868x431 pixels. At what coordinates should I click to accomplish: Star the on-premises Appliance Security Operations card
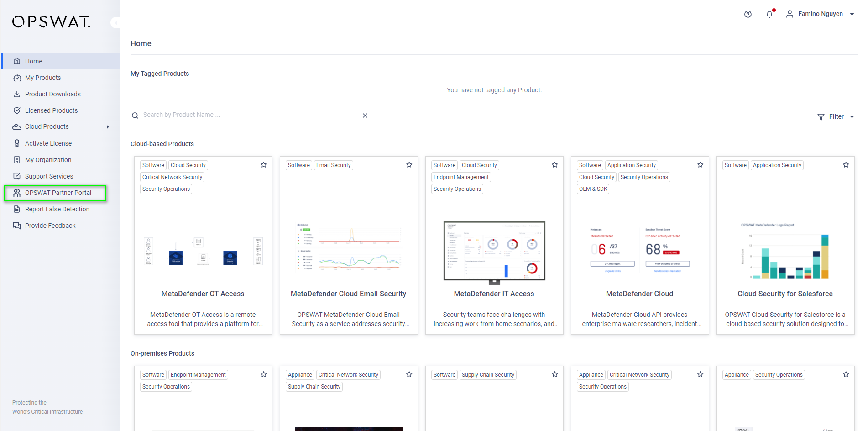[846, 374]
